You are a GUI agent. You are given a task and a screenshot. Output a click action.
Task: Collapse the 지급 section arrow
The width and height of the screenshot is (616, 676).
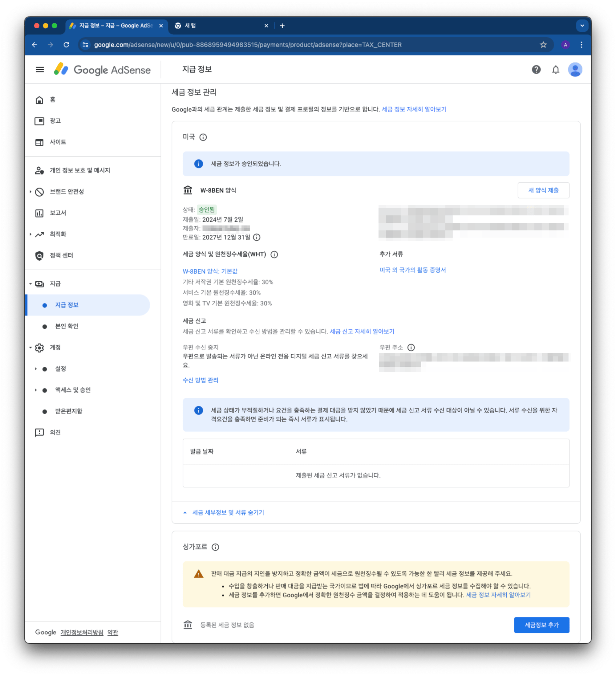tap(30, 284)
